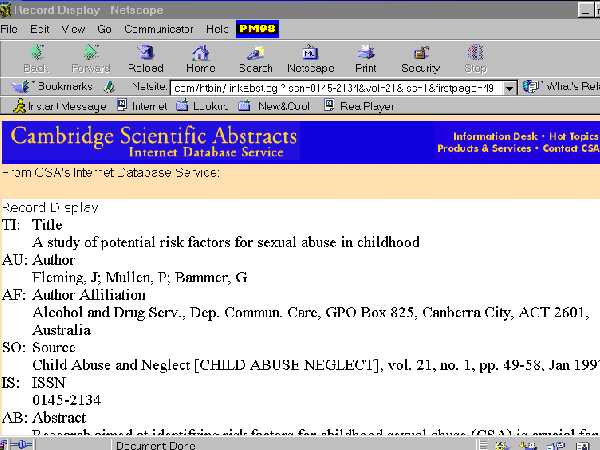Click the Forward navigation button
The width and height of the screenshot is (600, 450).
(x=91, y=59)
